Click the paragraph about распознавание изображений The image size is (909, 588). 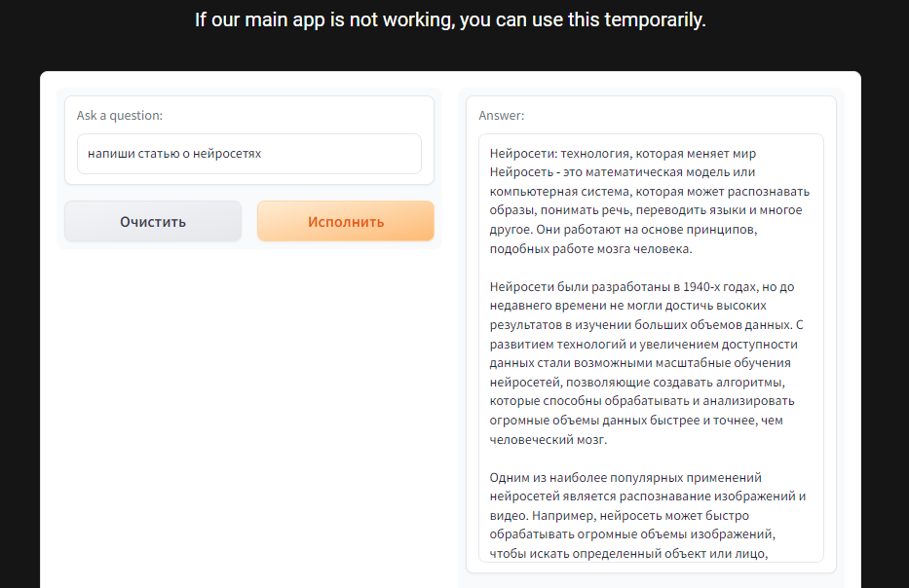point(643,516)
